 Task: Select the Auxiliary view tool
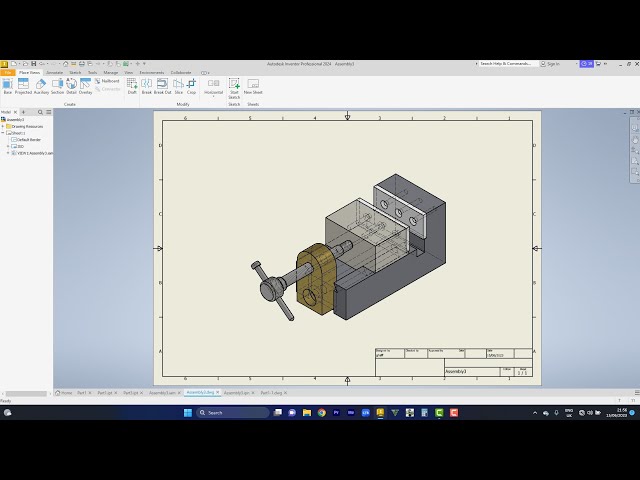point(41,87)
